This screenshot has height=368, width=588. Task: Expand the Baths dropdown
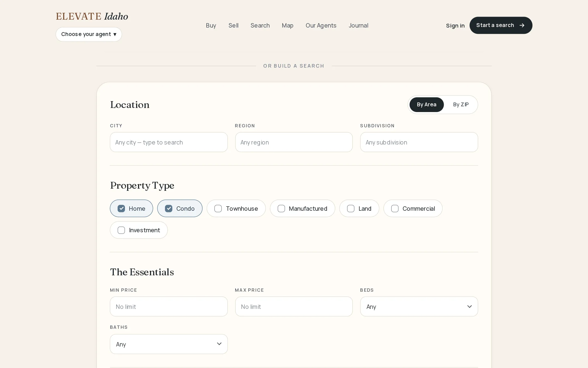pos(169,344)
